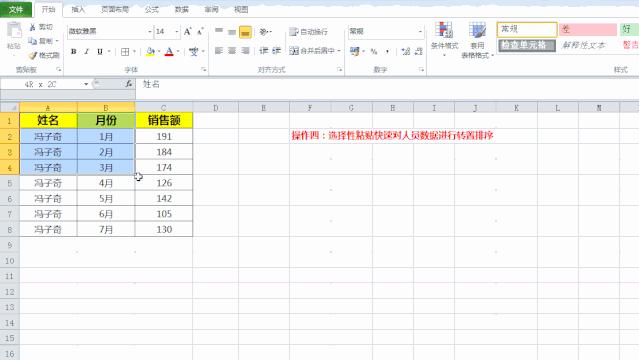The height and width of the screenshot is (360, 639).
Task: Open the Alignment dialog launcher
Action: (x=339, y=70)
